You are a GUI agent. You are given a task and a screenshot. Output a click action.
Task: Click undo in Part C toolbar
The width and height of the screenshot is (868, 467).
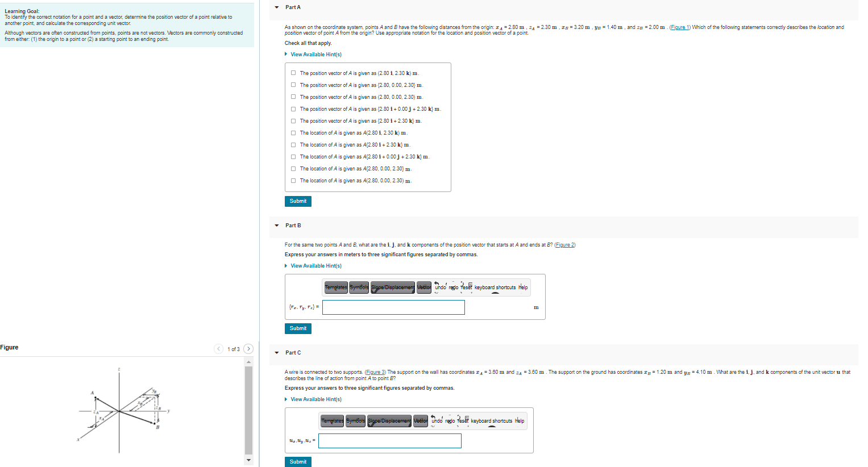coord(437,420)
